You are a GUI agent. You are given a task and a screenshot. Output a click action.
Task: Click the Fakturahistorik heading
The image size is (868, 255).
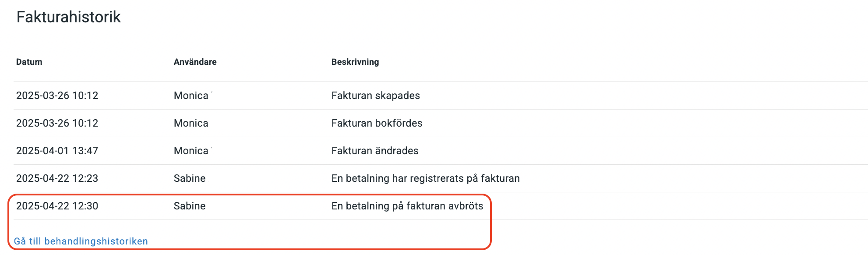point(68,18)
